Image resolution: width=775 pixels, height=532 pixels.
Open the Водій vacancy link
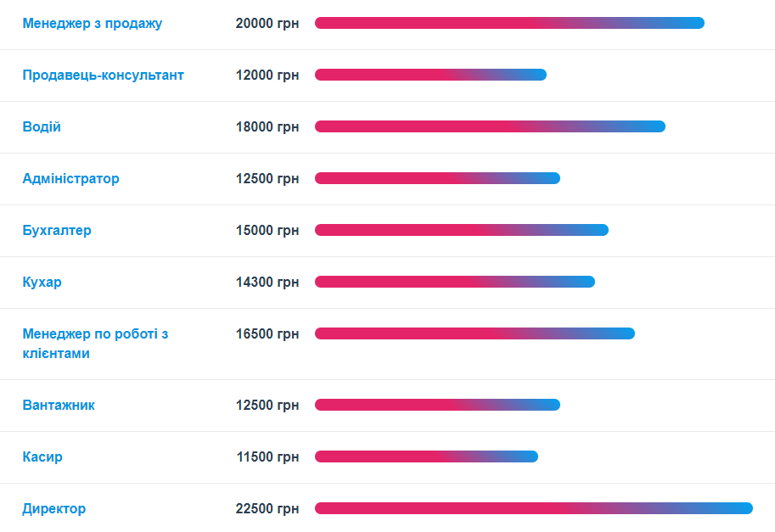(x=42, y=126)
